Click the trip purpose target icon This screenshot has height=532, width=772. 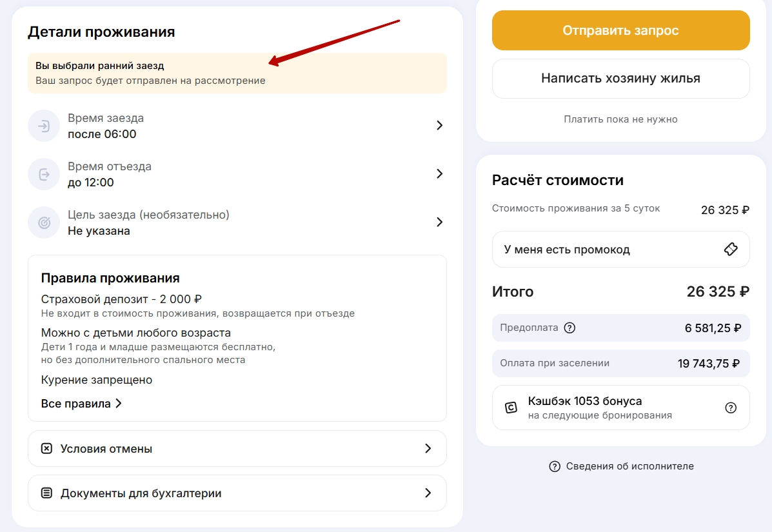pyautogui.click(x=44, y=222)
